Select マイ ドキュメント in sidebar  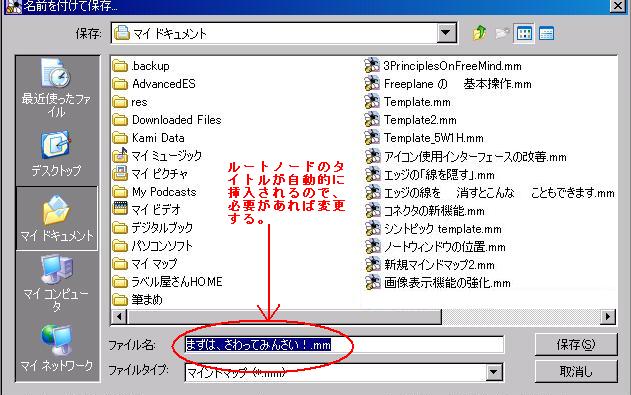57,218
